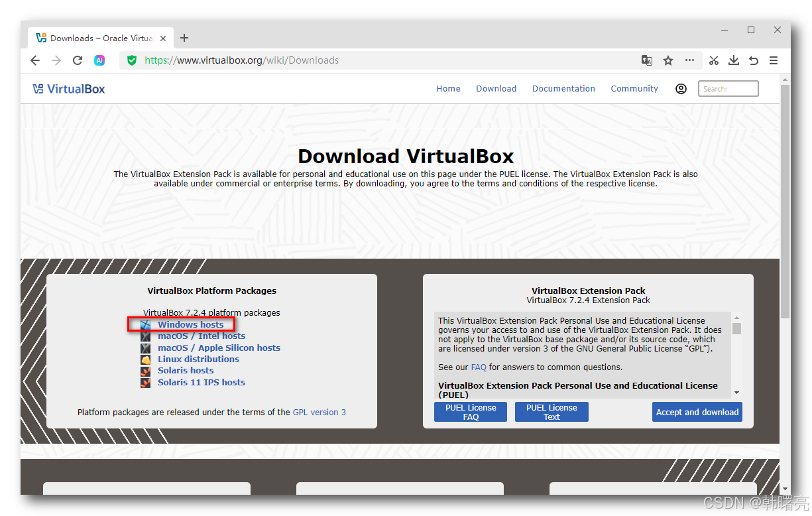The image size is (812, 516).
Task: Open the Solaris 11 IPS hosts link
Action: click(202, 383)
